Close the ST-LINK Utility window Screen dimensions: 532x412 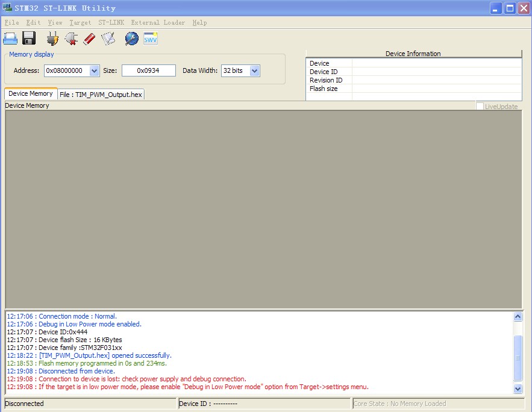(x=524, y=8)
